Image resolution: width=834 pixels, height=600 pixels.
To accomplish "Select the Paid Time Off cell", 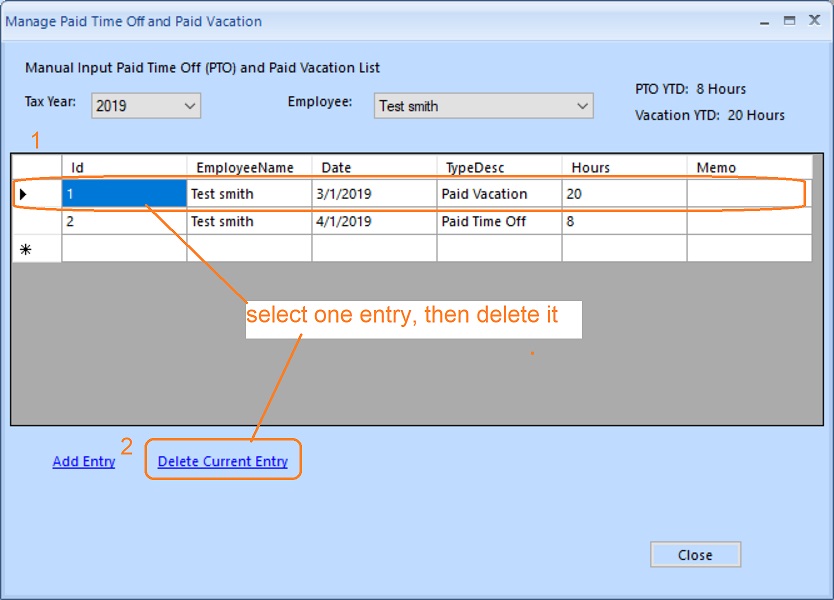I will pyautogui.click(x=499, y=222).
